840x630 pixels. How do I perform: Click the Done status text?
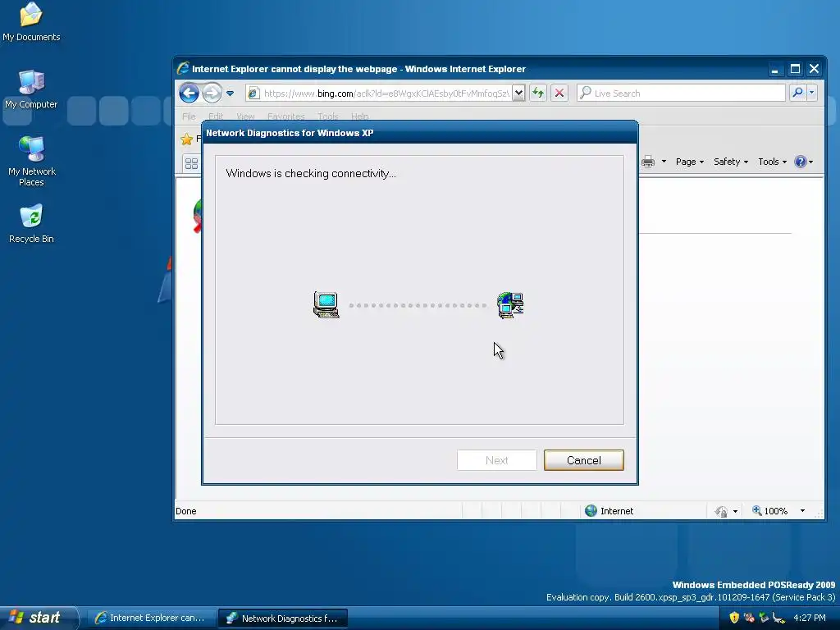click(x=186, y=511)
